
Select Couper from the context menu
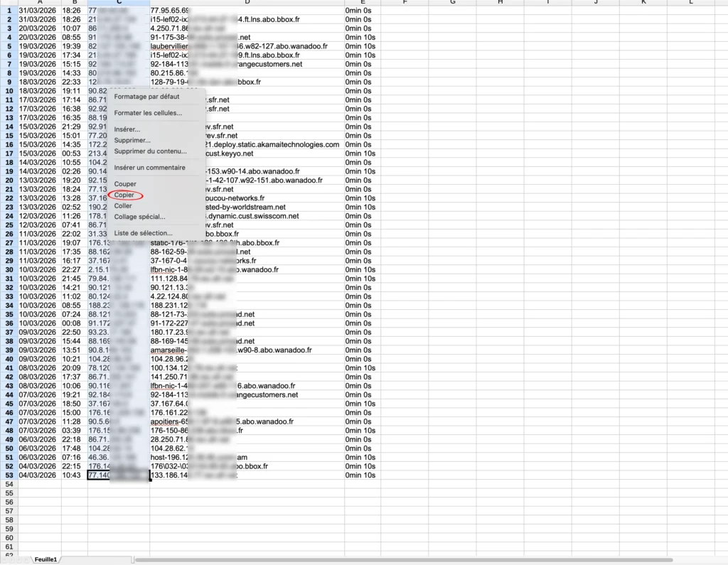coord(125,184)
